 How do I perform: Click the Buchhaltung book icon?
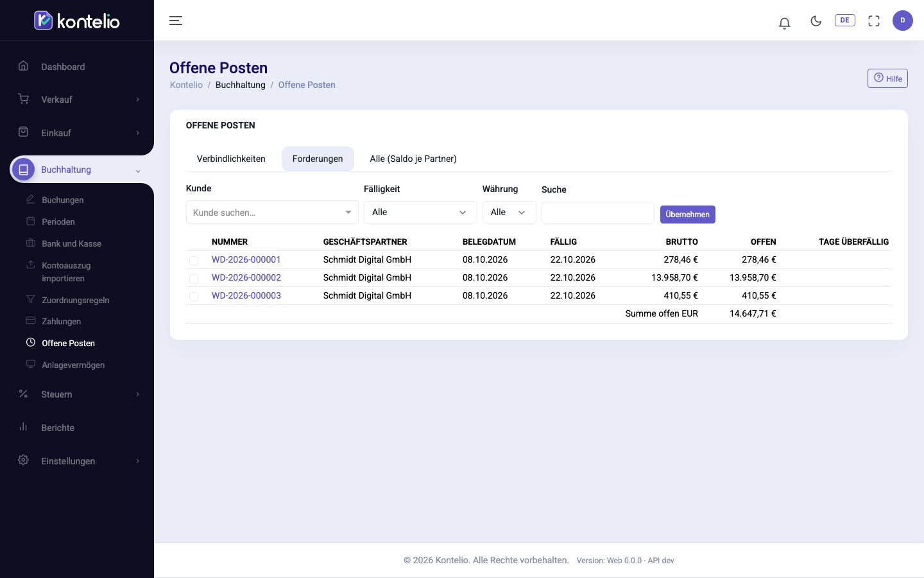tap(23, 170)
